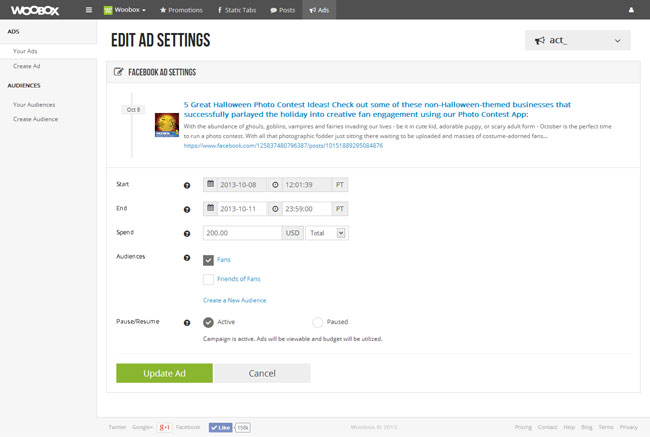Open the Total spend type dropdown
Screen dimensions: 650x437
pos(327,233)
